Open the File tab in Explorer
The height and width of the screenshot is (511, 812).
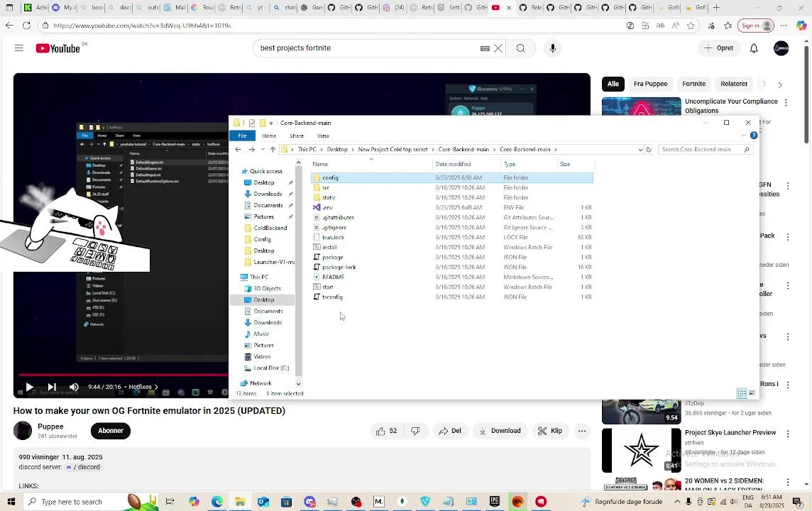(x=242, y=136)
